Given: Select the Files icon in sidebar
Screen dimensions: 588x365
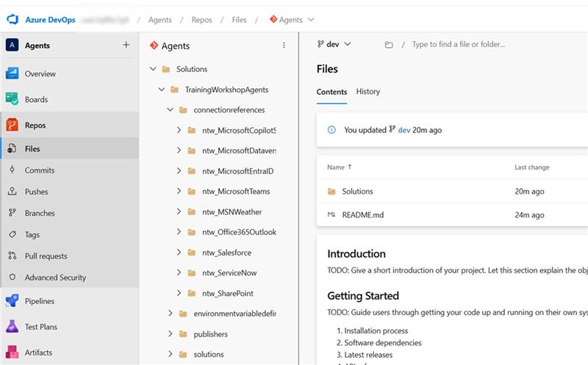Looking at the screenshot, I should (x=12, y=148).
